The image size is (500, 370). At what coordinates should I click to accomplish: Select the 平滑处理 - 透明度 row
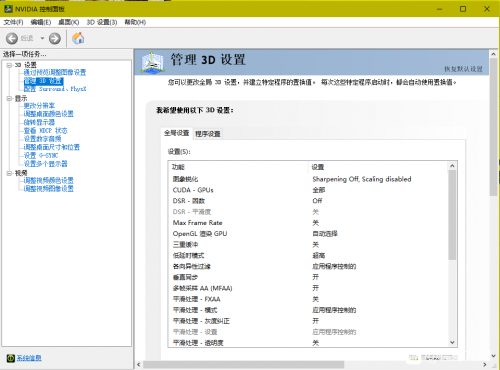coord(308,343)
